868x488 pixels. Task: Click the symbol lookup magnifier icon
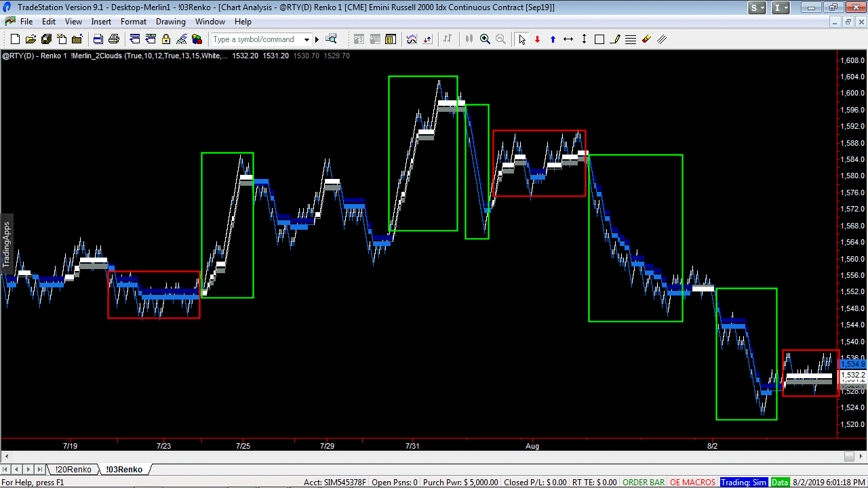coord(331,39)
